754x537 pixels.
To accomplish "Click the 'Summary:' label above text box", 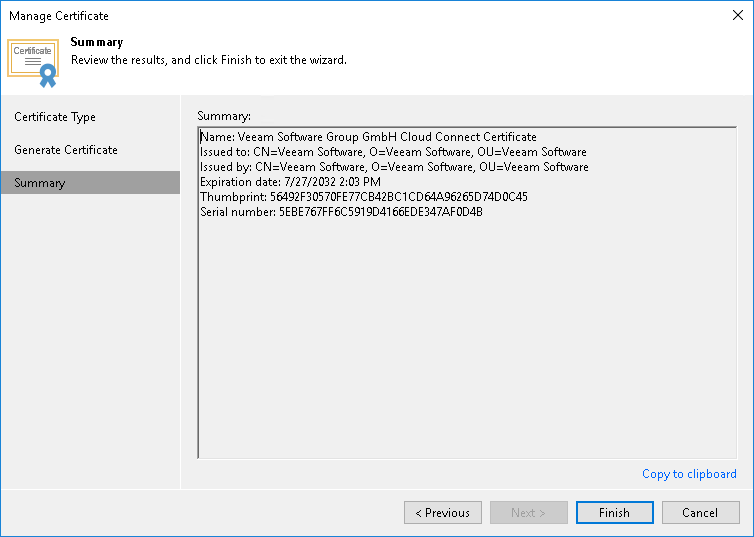I will (224, 116).
